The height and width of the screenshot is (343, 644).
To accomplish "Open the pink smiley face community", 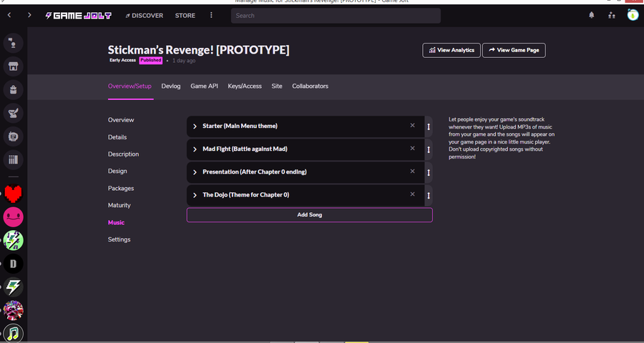I will click(x=13, y=217).
